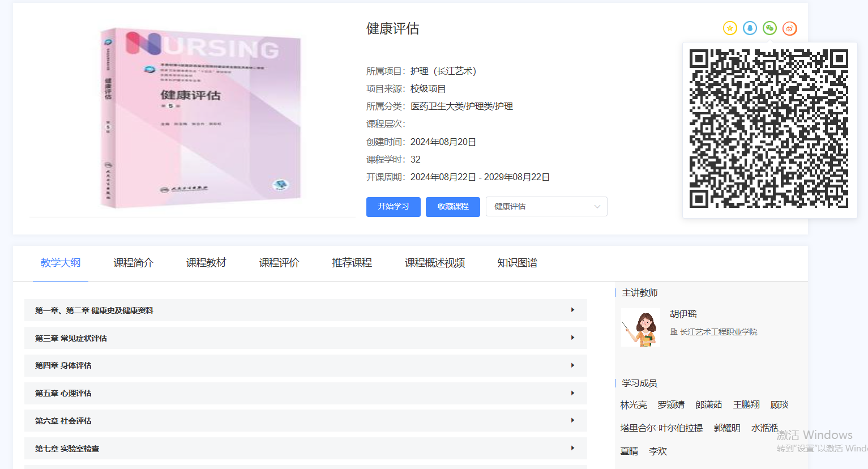The width and height of the screenshot is (868, 469).
Task: Switch to the 课程教材 tab
Action: 206,263
